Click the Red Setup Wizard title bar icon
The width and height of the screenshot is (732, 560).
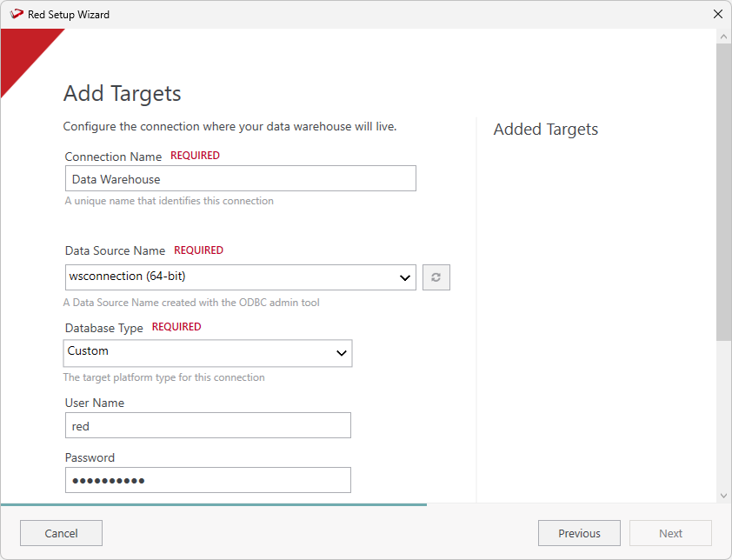tap(16, 14)
